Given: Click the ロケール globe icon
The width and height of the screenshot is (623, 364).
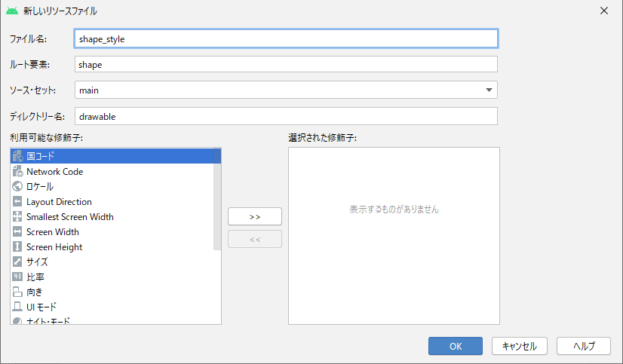Looking at the screenshot, I should tap(17, 186).
